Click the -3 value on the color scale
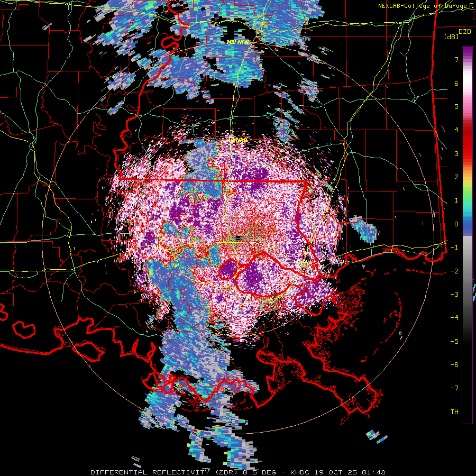 [x=454, y=295]
